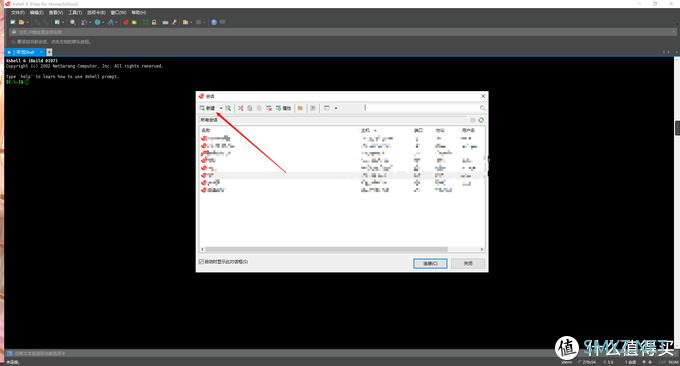680x366 pixels.
Task: Click the 关闭 button in Sessions dialog
Action: [x=468, y=263]
